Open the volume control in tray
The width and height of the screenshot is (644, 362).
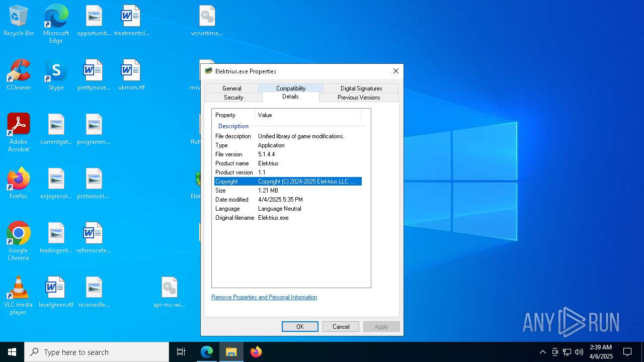click(579, 352)
